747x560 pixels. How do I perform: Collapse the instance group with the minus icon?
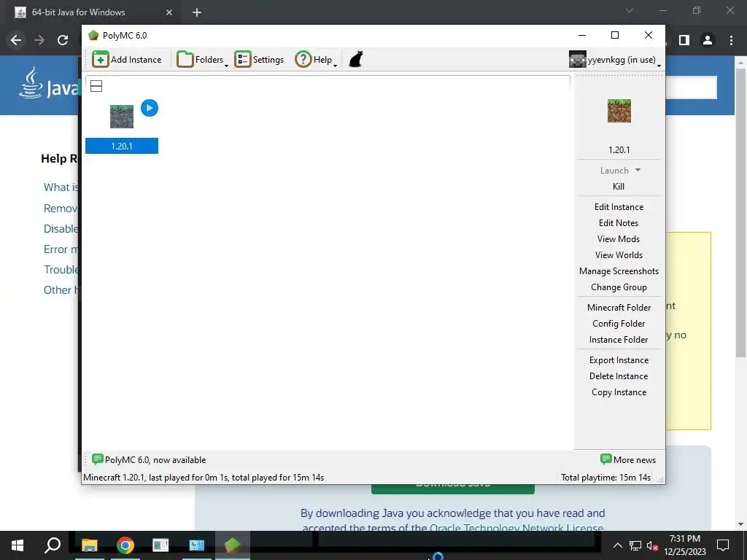tap(96, 86)
